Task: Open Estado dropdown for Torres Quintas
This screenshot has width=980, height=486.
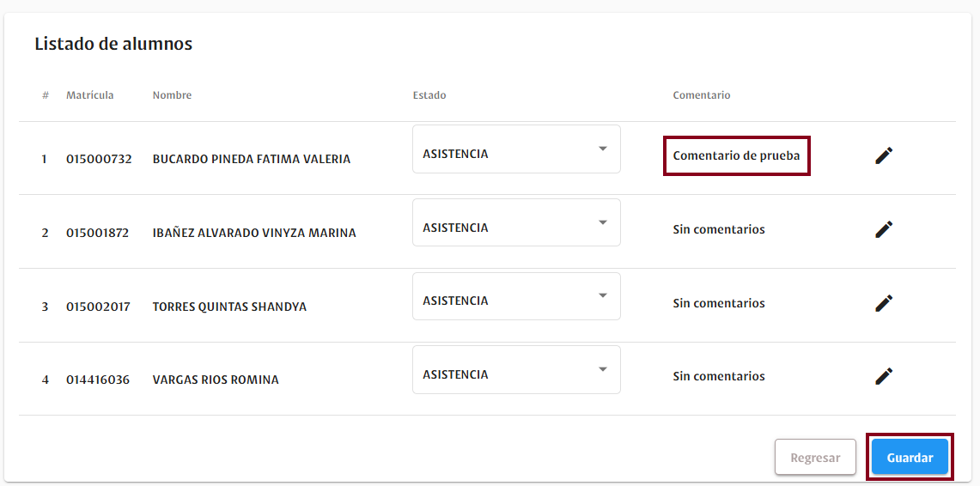Action: coord(515,296)
